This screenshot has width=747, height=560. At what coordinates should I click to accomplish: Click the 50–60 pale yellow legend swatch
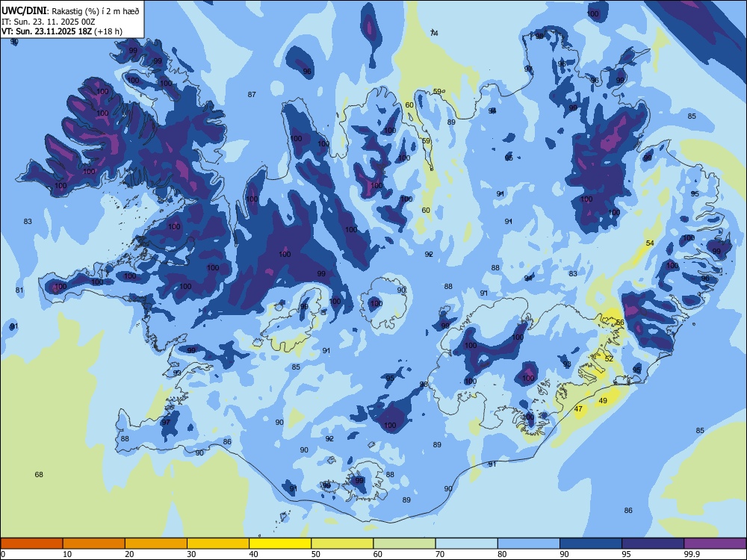(343, 544)
